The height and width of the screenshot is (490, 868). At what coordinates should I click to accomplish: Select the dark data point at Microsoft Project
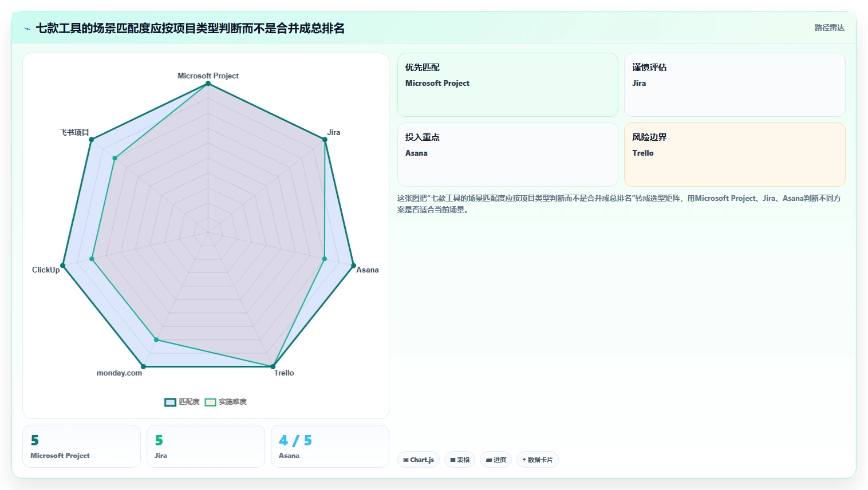tap(208, 84)
